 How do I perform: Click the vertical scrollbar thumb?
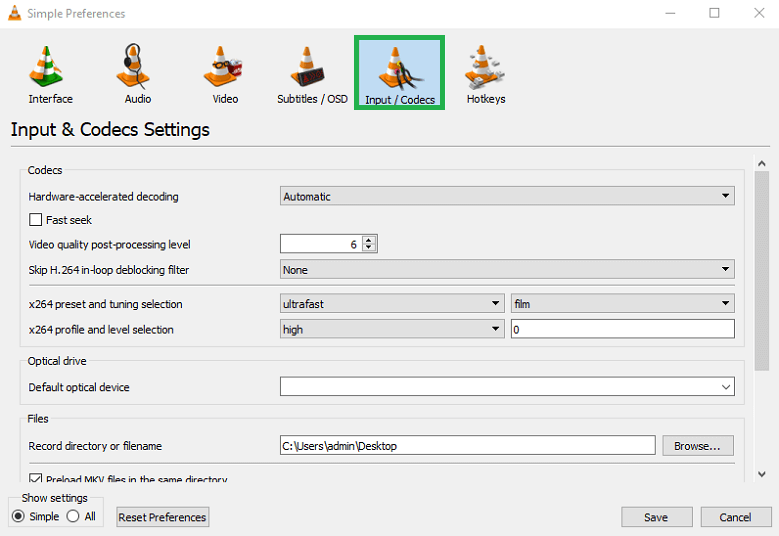[x=762, y=271]
